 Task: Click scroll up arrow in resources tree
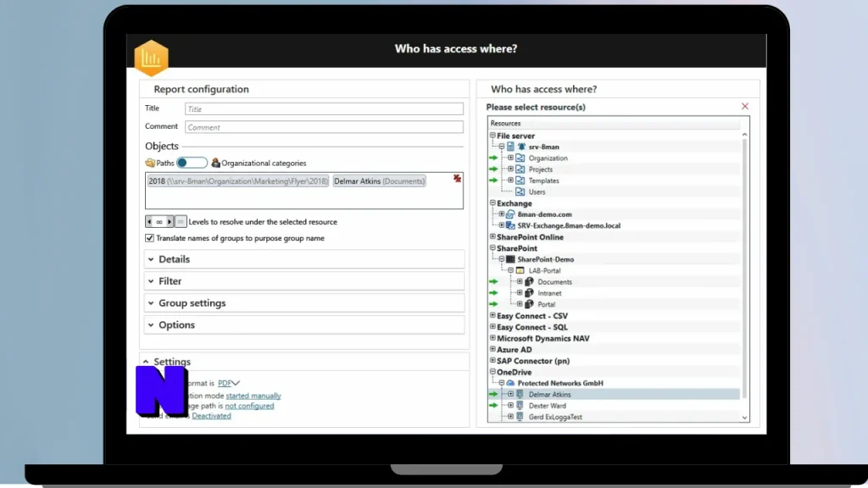click(x=744, y=135)
